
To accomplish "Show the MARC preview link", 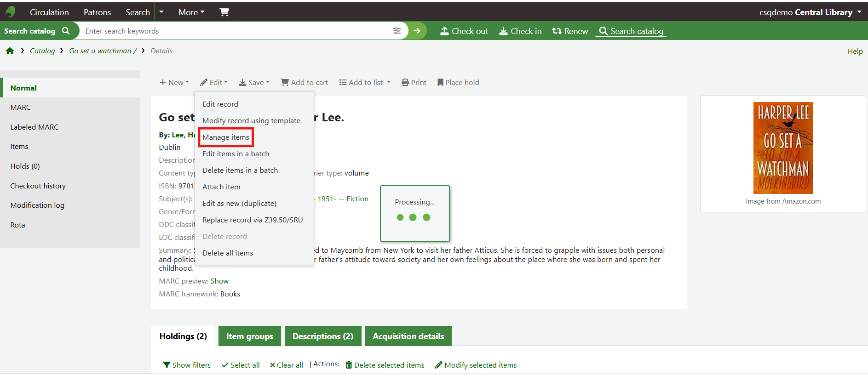I will tap(219, 281).
